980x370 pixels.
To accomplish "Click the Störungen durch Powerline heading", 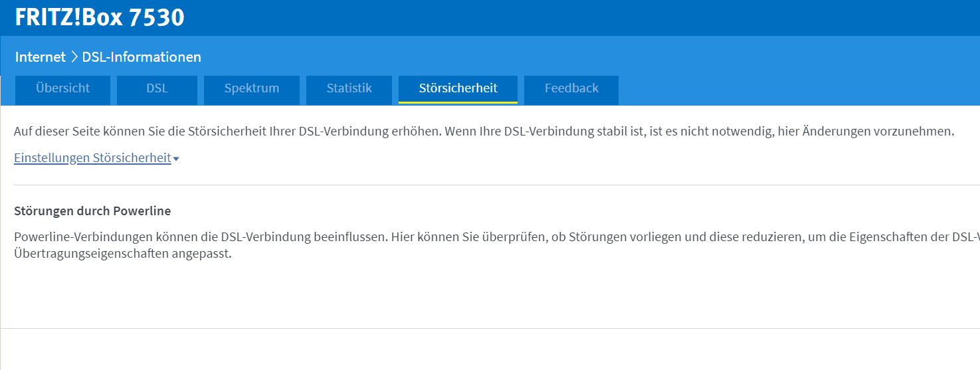I will (x=92, y=211).
